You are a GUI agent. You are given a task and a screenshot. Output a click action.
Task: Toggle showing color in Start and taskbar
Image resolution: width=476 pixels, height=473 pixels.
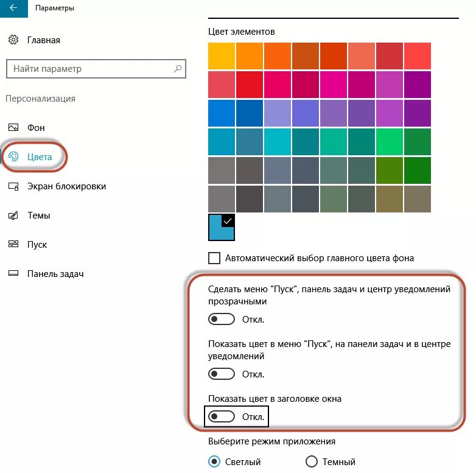[x=222, y=374]
